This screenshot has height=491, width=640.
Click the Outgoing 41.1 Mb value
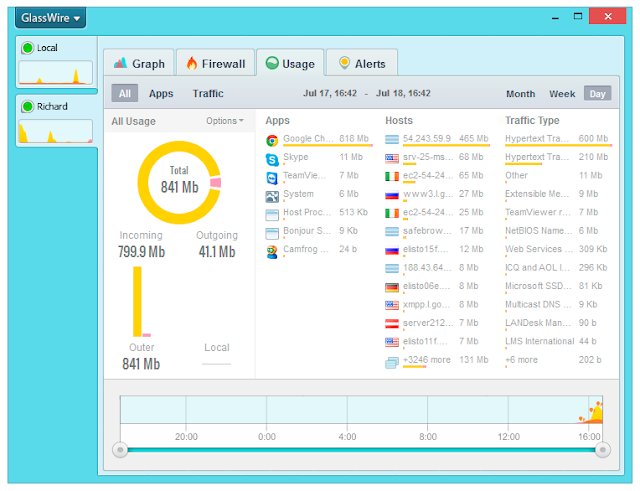(x=217, y=252)
